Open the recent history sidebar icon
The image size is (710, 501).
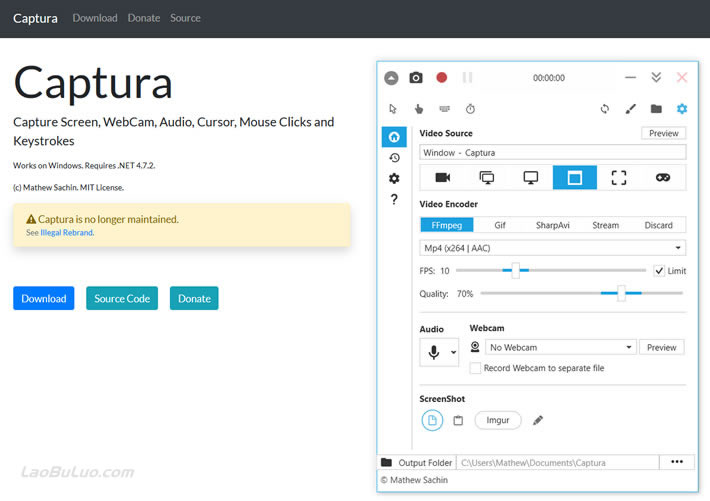tap(394, 158)
